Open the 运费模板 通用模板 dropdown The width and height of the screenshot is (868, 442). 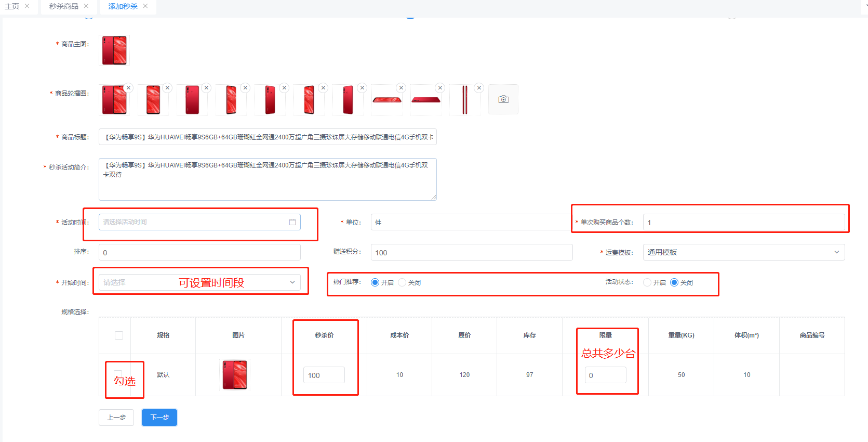click(744, 252)
